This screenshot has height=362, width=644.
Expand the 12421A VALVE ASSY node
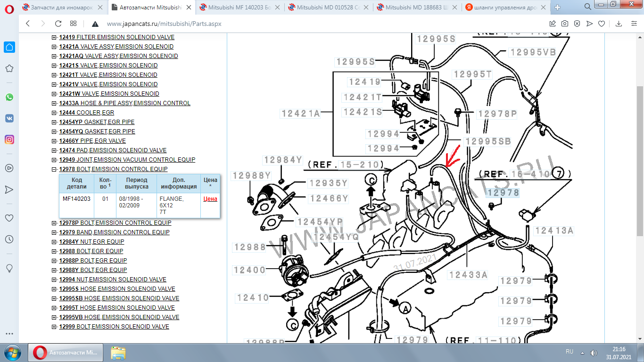coord(54,47)
